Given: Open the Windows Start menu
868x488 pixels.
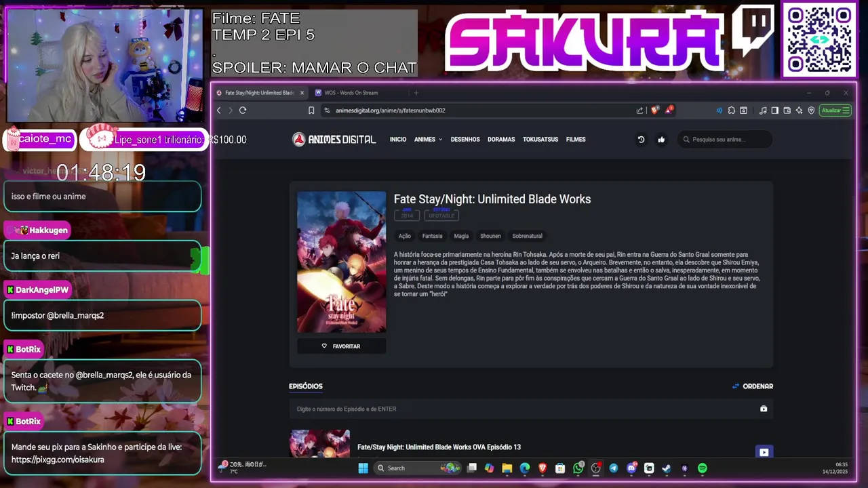Looking at the screenshot, I should (x=363, y=468).
